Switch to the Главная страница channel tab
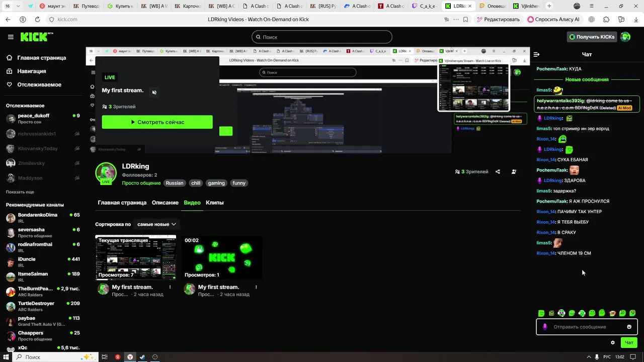644x362 pixels. point(122,203)
